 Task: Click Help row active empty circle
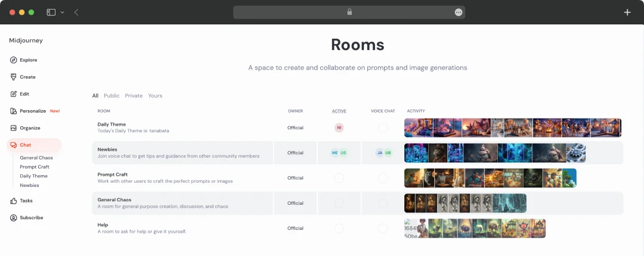click(x=339, y=228)
